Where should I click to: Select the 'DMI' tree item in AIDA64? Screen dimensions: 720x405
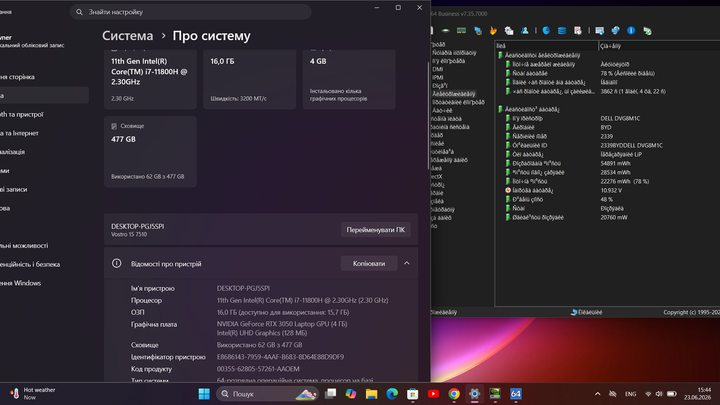coord(438,69)
